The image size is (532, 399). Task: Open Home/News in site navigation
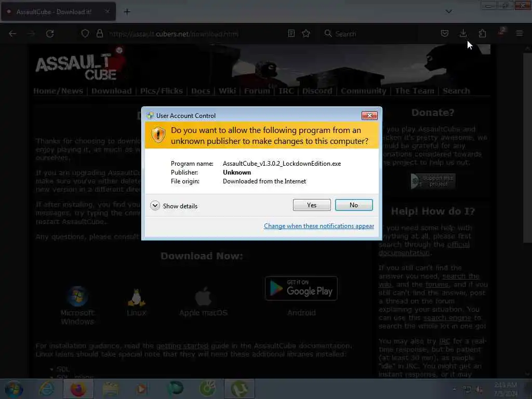coord(58,91)
